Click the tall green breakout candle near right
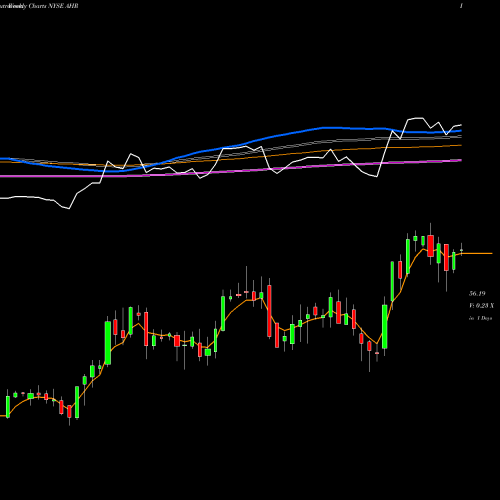Screen dimensions: 500x500 pos(385,327)
